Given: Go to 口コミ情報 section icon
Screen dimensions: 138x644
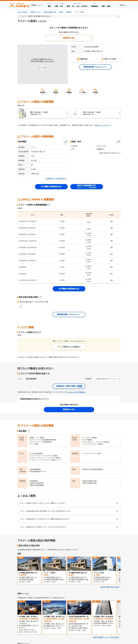Looking at the screenshot, I should coord(82,90).
